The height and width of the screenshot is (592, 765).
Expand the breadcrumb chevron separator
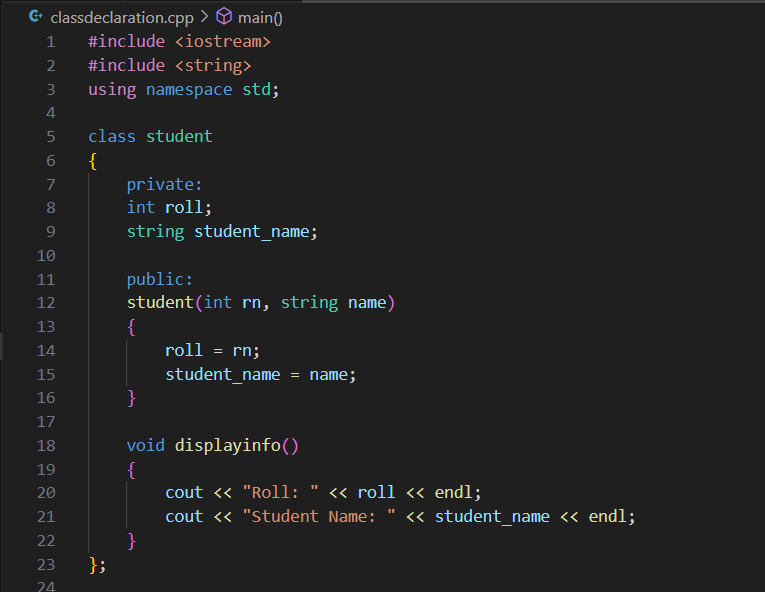[x=205, y=17]
